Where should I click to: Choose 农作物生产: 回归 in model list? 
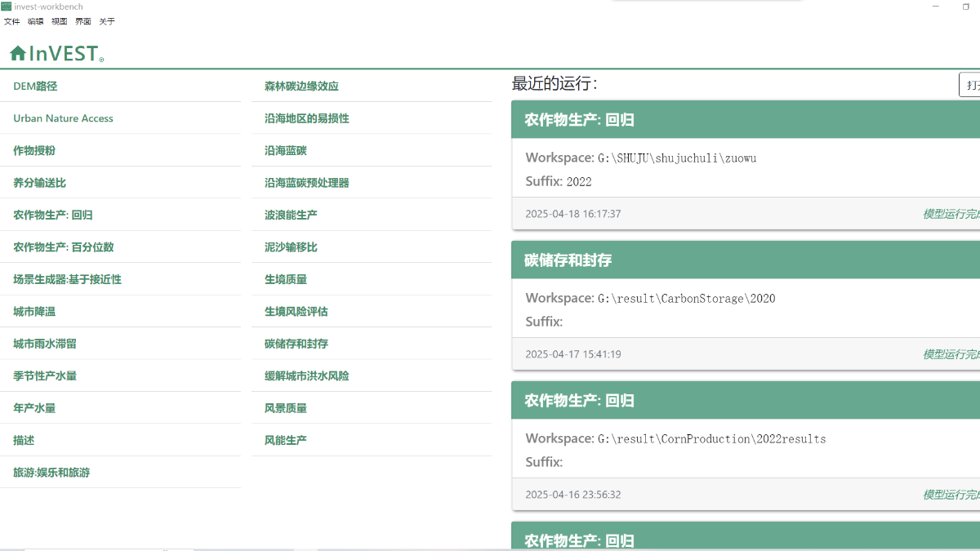pos(120,215)
